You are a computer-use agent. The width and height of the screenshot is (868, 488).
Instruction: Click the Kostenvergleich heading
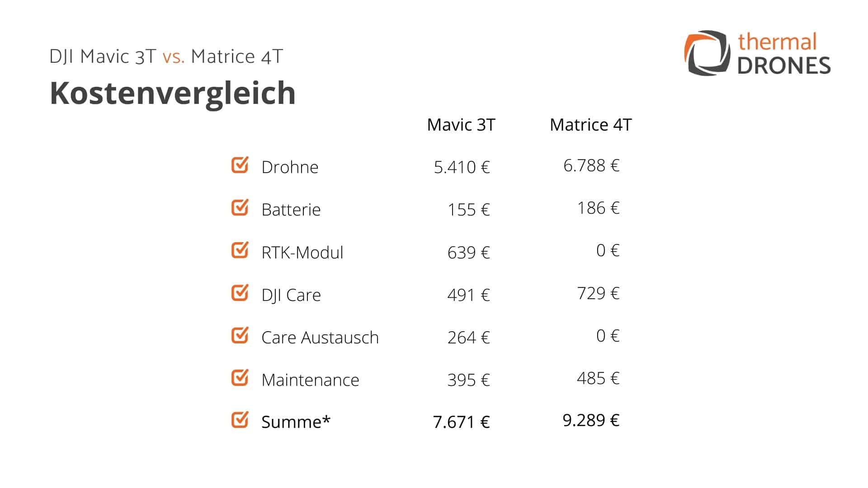[x=173, y=93]
